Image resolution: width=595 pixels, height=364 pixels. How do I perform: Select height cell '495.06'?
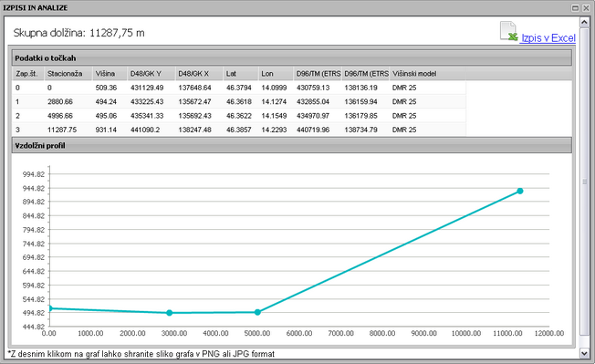point(106,116)
